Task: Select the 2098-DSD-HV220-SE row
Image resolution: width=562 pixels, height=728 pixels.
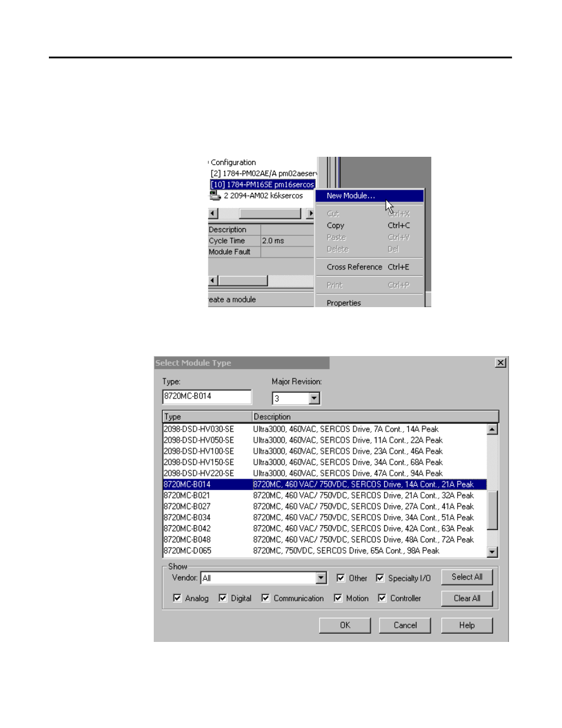Action: pyautogui.click(x=325, y=473)
